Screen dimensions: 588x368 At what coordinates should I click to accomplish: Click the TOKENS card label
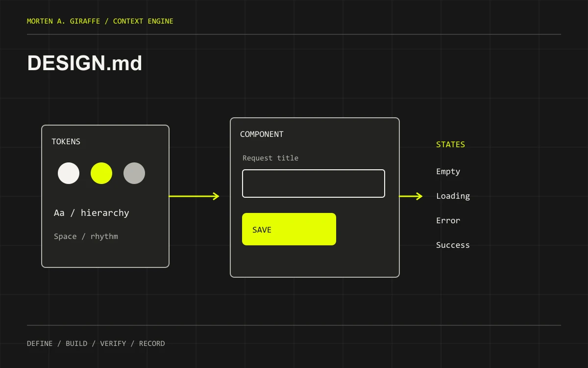coord(66,141)
